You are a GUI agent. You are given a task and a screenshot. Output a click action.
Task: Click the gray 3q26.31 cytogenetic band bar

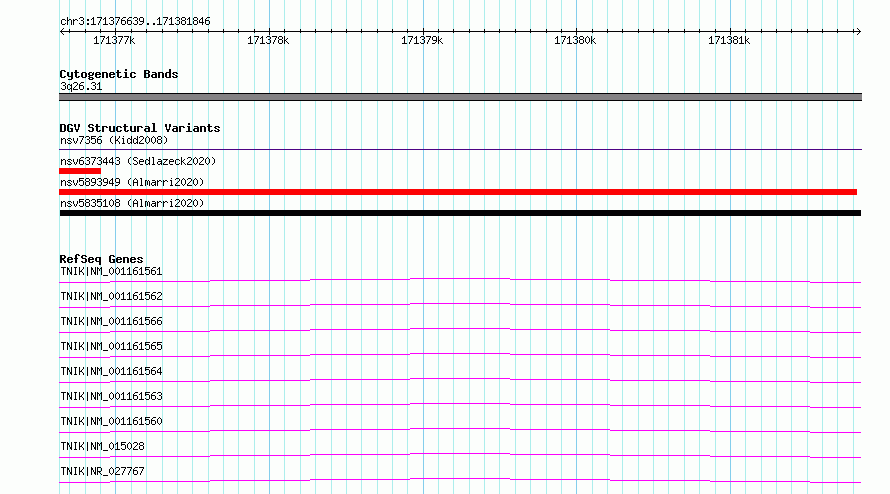pos(460,97)
